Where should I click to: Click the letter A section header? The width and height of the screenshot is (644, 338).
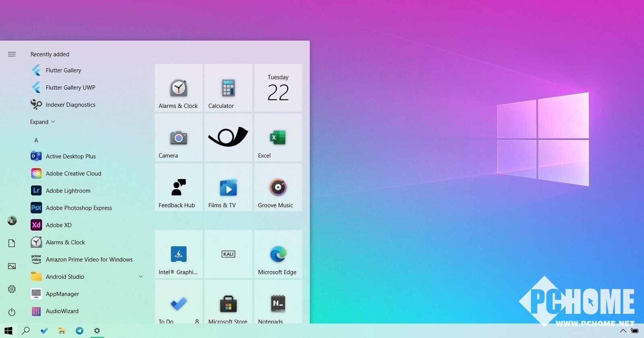click(36, 140)
